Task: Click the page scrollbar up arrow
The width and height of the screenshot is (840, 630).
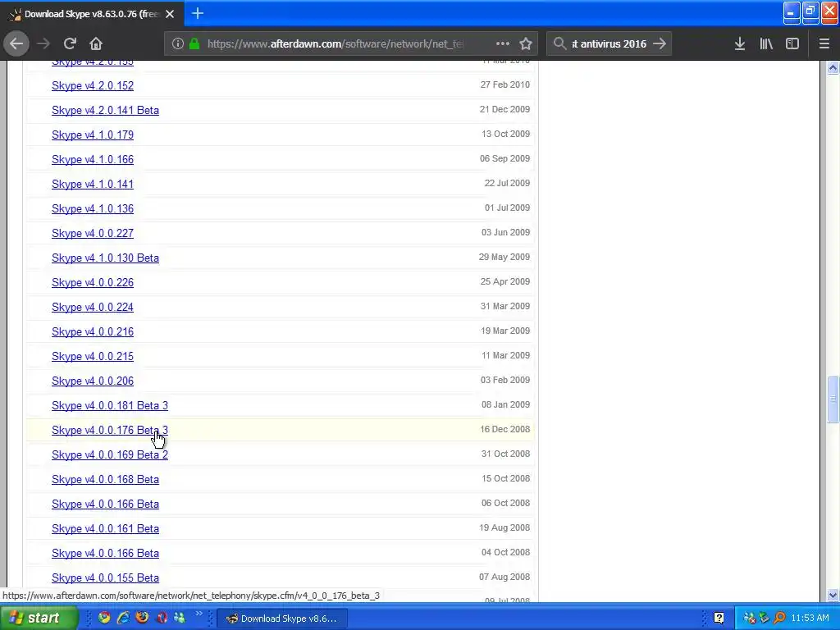Action: [833, 67]
